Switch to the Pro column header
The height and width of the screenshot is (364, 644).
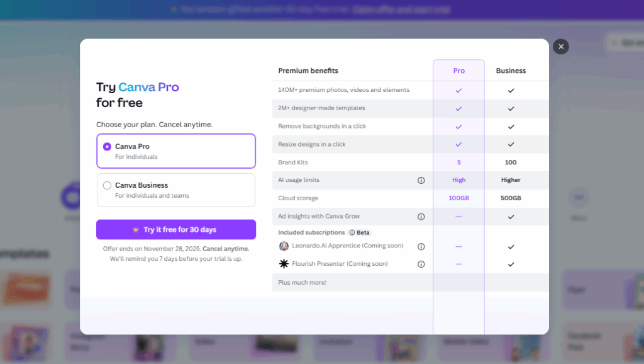[x=458, y=70]
